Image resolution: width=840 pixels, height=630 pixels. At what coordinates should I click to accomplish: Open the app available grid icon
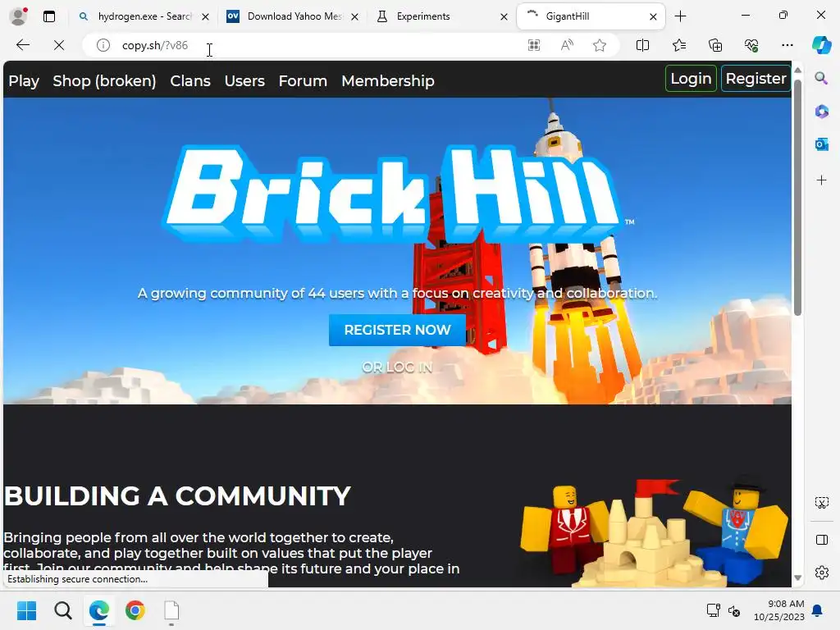tap(533, 45)
